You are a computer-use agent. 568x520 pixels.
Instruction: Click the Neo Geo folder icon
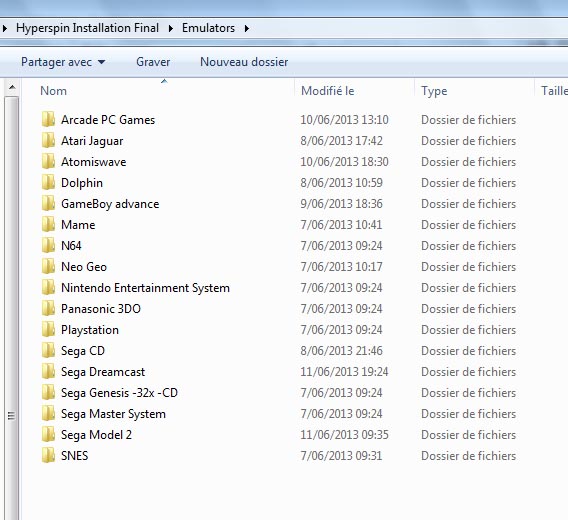point(48,267)
